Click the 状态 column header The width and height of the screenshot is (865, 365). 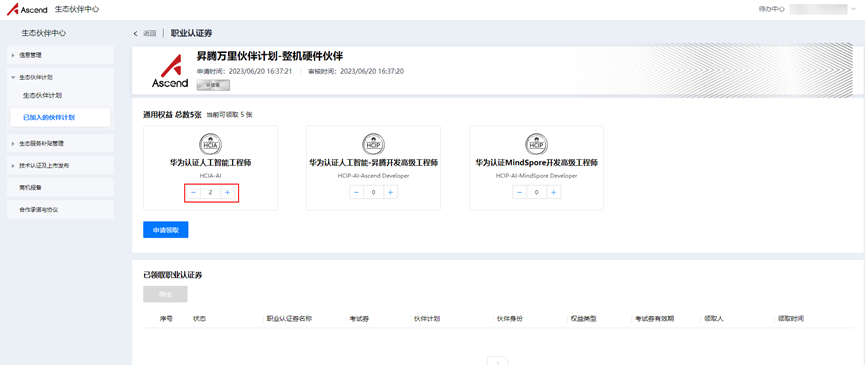coord(199,319)
